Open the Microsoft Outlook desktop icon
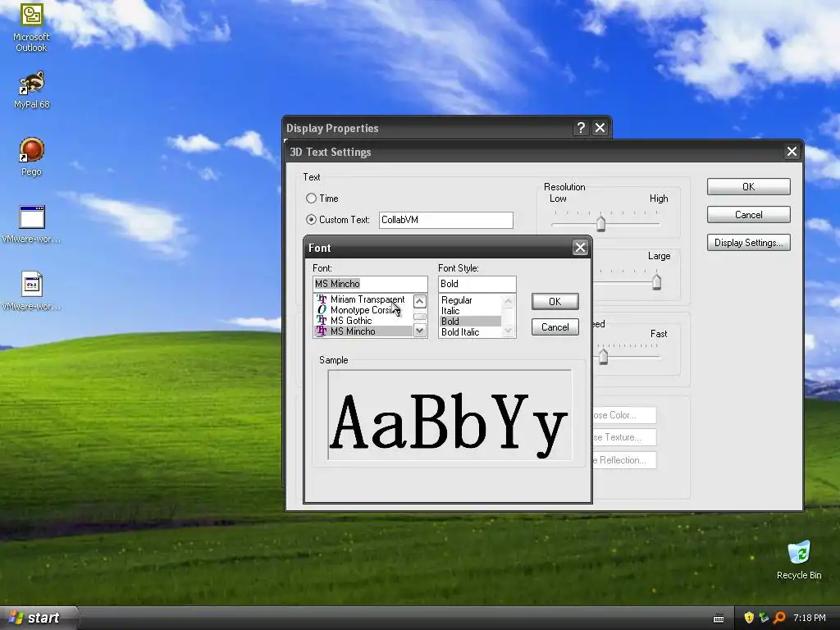 [x=31, y=27]
